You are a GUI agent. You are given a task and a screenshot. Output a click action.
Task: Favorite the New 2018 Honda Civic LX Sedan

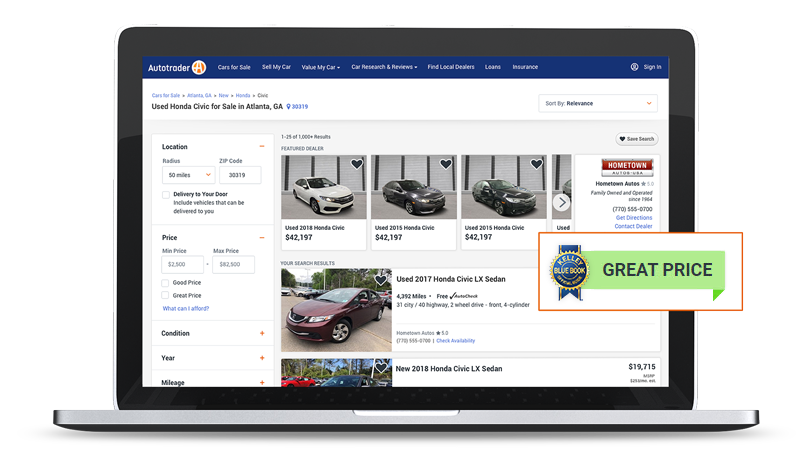coord(381,367)
